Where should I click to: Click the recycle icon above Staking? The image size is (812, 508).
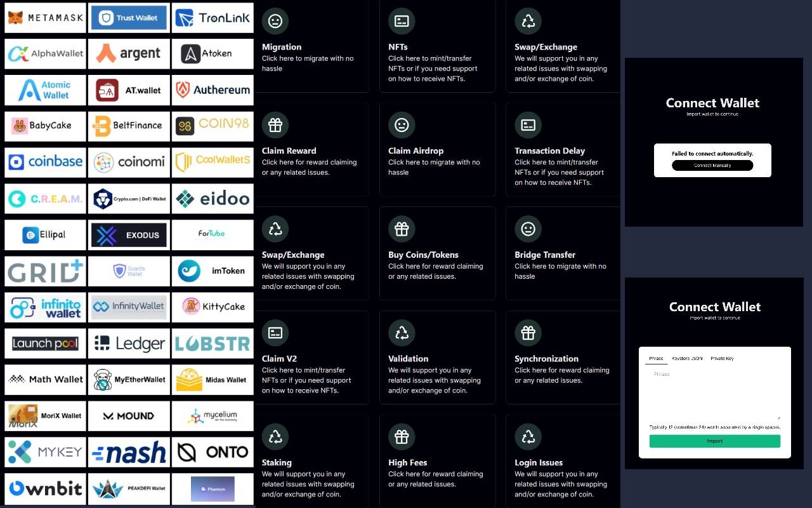[275, 437]
